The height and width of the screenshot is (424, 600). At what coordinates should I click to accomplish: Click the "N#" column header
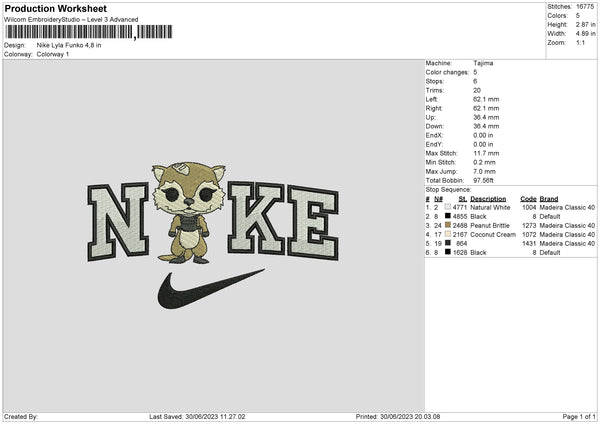(439, 199)
